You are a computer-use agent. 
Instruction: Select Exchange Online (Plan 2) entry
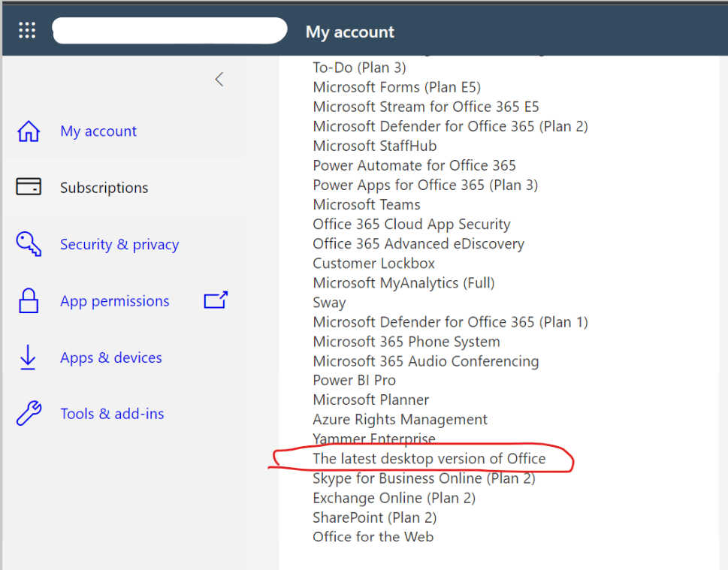394,498
